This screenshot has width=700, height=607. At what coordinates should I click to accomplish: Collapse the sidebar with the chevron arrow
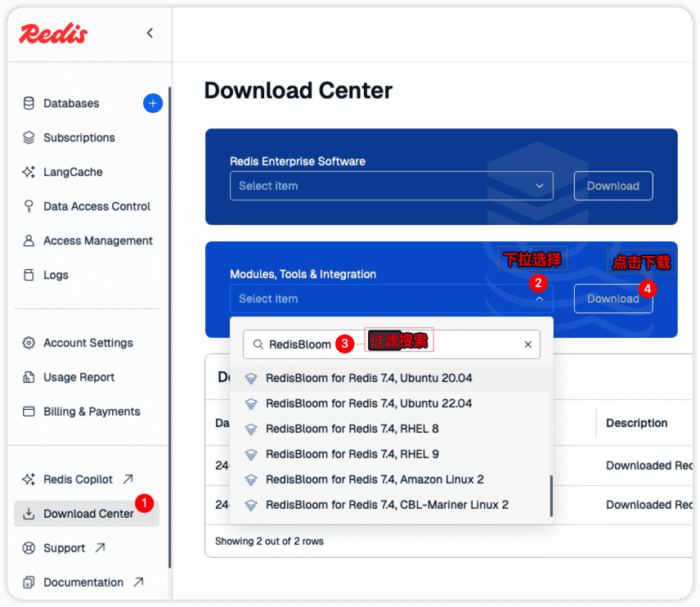pyautogui.click(x=150, y=33)
